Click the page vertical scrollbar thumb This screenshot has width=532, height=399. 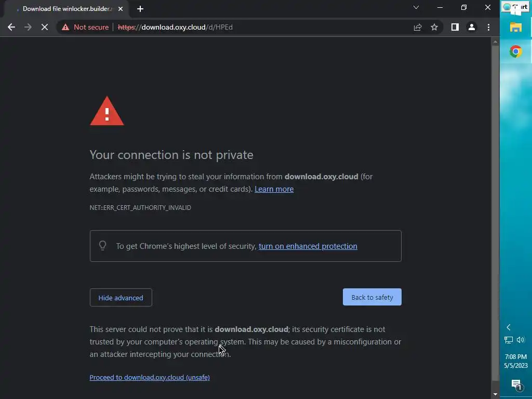click(495, 213)
